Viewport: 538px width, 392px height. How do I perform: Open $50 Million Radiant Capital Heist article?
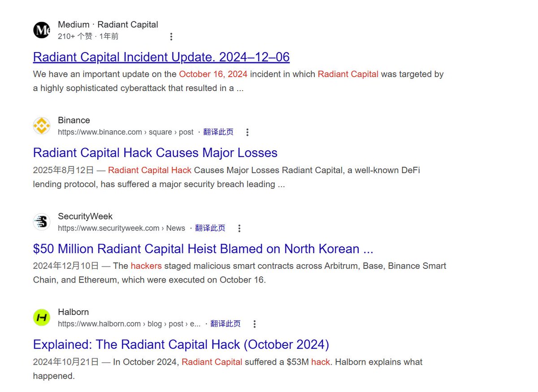[203, 249]
